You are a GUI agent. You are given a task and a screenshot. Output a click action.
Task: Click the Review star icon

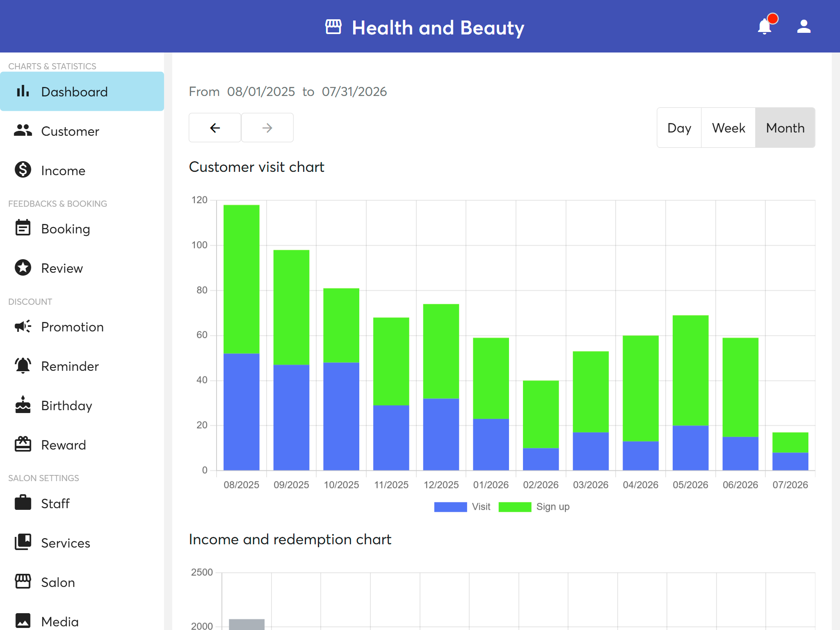coord(23,267)
